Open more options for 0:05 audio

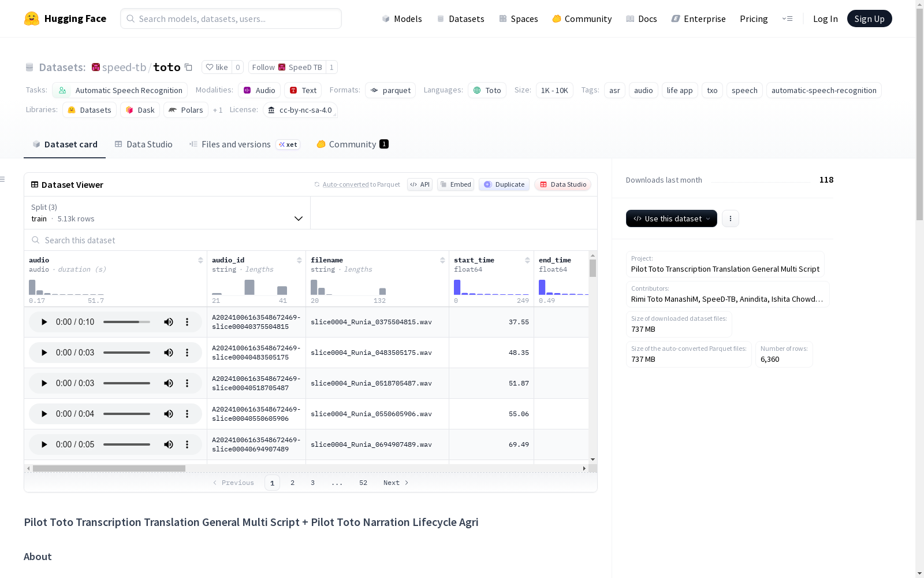pos(187,444)
